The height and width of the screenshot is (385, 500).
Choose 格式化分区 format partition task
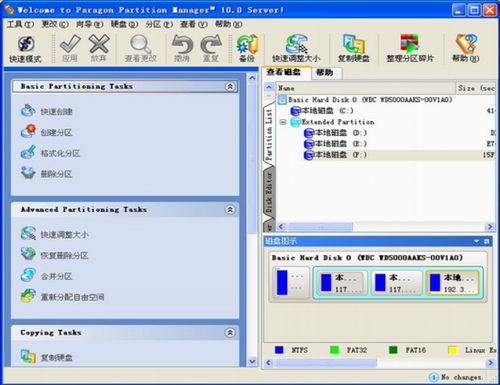pos(50,153)
